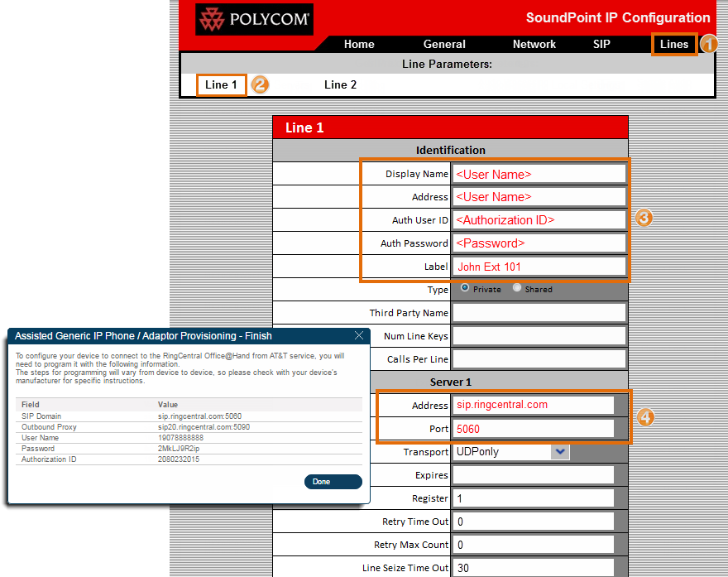Screen dimensions: 728x577
Task: Click the SoundPoint IP Configuration title
Action: (x=618, y=17)
